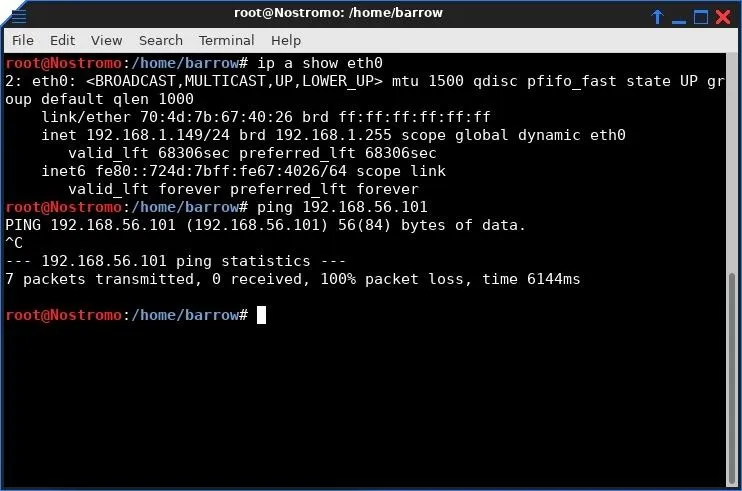
Task: Click the IP address 192.168.1.149/24
Action: (158, 135)
